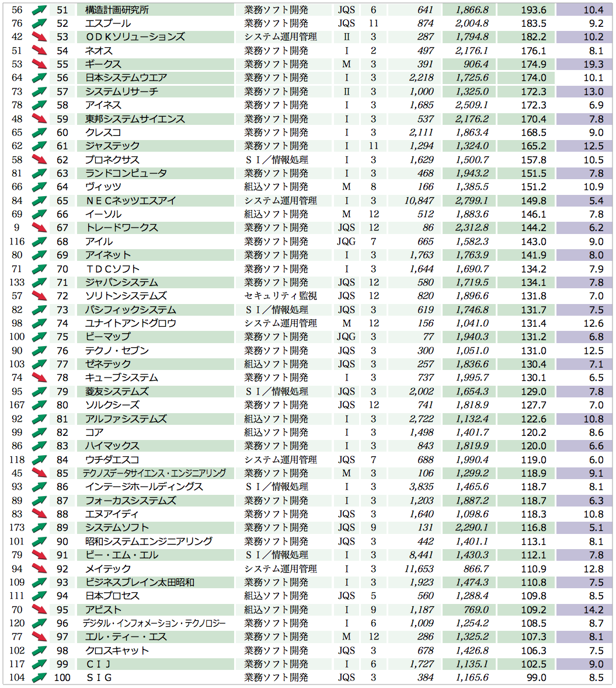This screenshot has width=616, height=688.
Task: Click the green up arrow in the ＳＩＧ row
Action: tap(39, 677)
